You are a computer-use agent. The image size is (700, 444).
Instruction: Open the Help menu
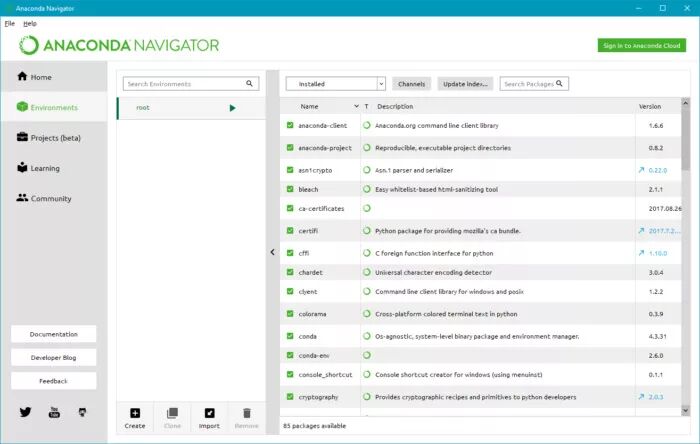30,24
